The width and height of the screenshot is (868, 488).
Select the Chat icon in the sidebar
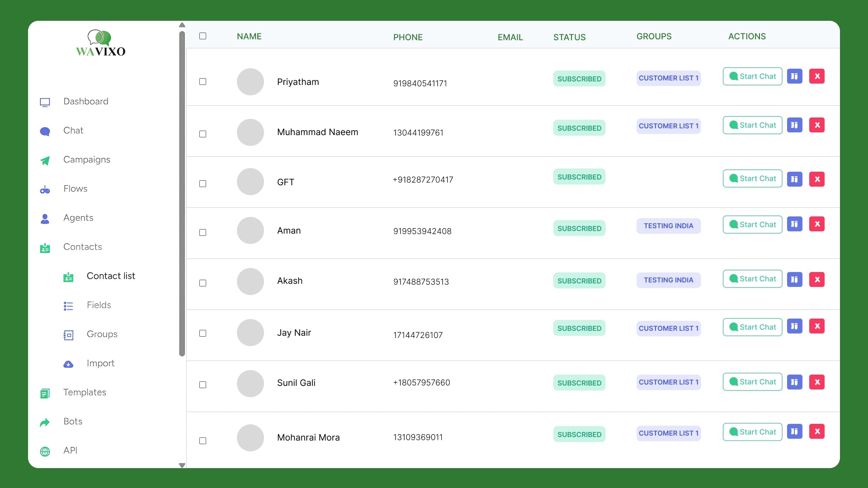coord(45,131)
